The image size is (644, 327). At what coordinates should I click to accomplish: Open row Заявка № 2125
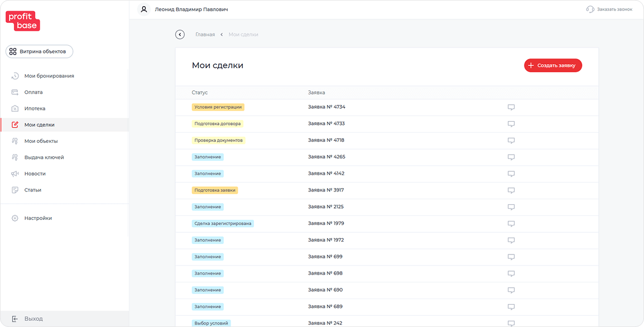click(x=387, y=207)
